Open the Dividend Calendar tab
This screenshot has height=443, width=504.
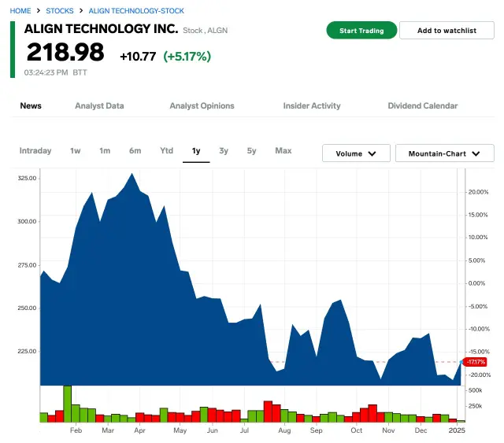pos(422,105)
